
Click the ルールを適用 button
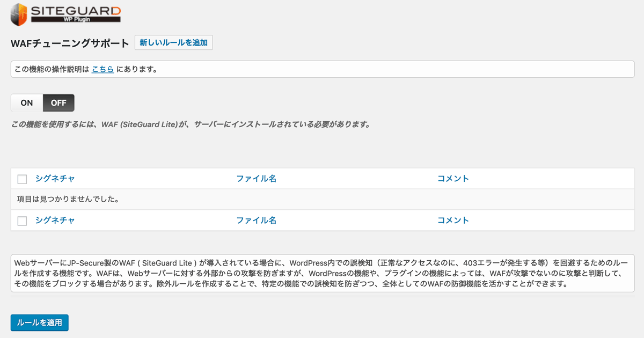click(x=40, y=322)
